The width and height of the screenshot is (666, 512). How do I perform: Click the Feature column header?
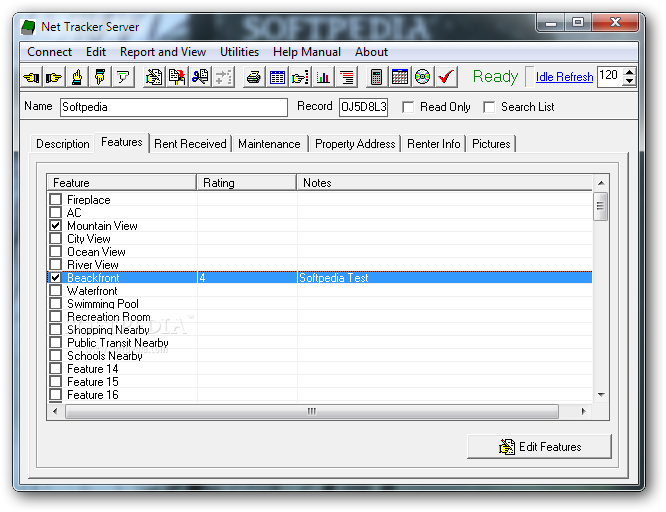[x=121, y=183]
